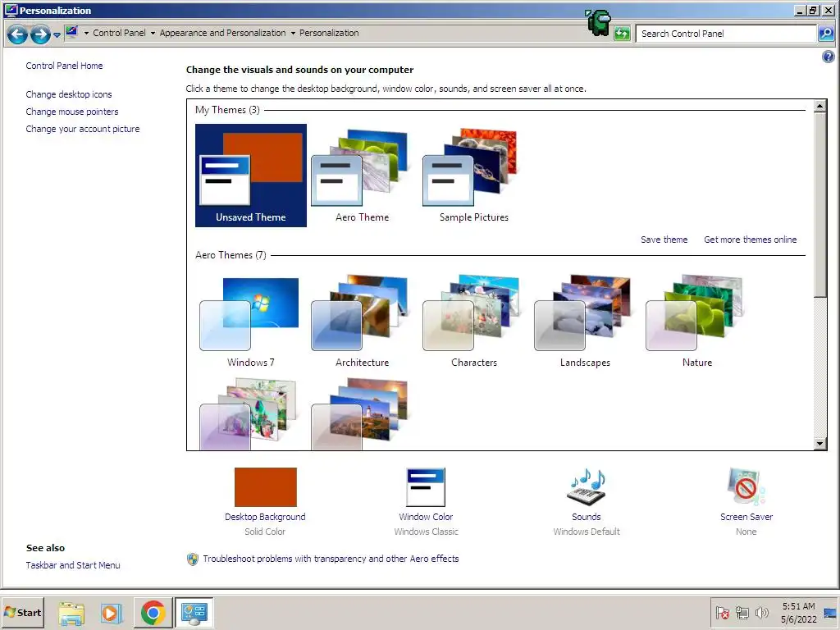Click the Personalization breadcrumb
The height and width of the screenshot is (630, 840).
click(329, 33)
